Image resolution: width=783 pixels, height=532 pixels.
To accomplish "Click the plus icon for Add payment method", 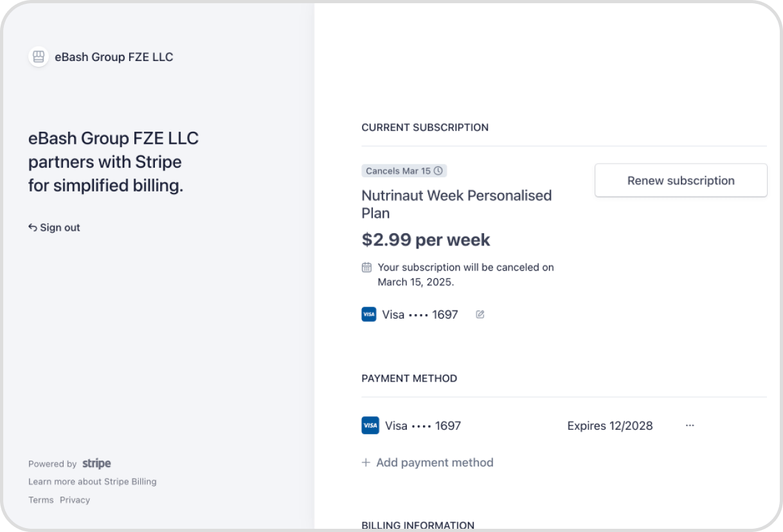I will tap(366, 463).
